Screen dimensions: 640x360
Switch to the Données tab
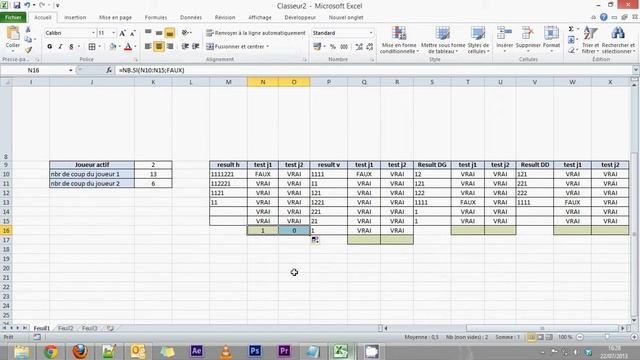(x=191, y=18)
